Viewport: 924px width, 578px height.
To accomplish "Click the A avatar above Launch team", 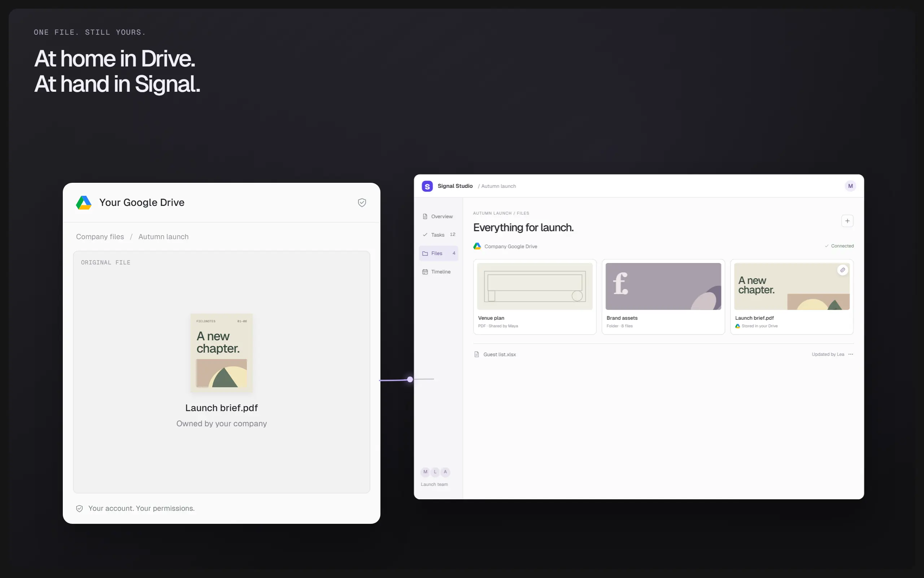I will [445, 472].
